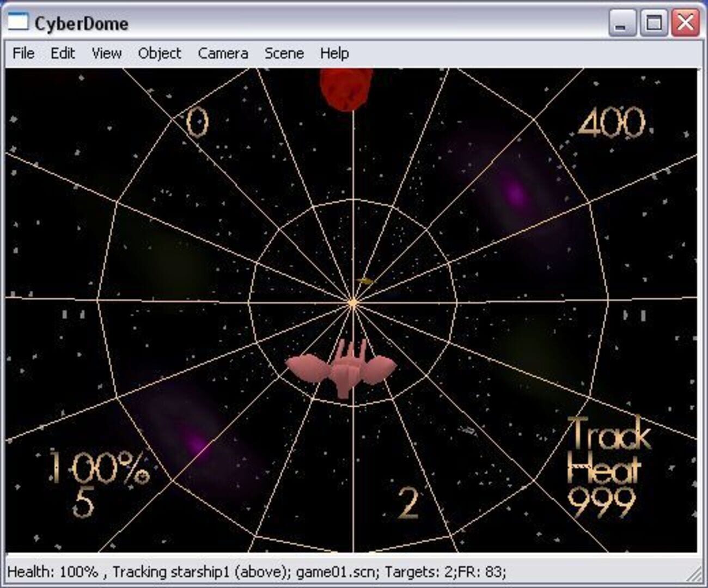Open the Object menu
The image size is (708, 588).
coord(161,53)
